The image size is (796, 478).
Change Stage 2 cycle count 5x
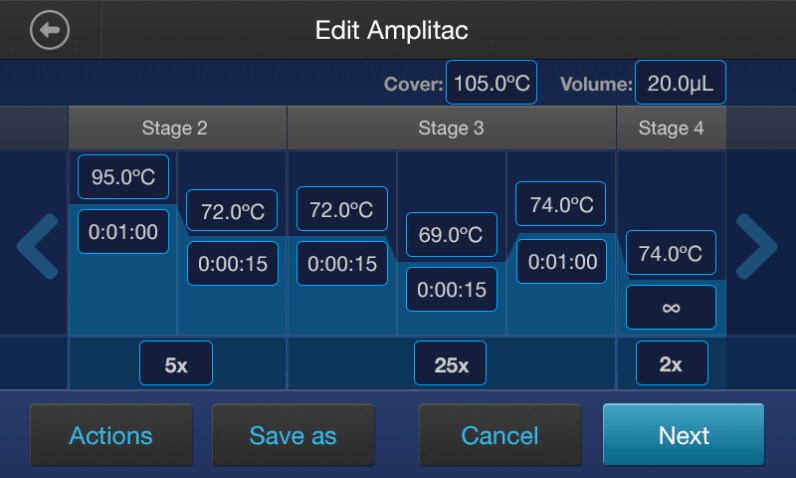click(175, 364)
